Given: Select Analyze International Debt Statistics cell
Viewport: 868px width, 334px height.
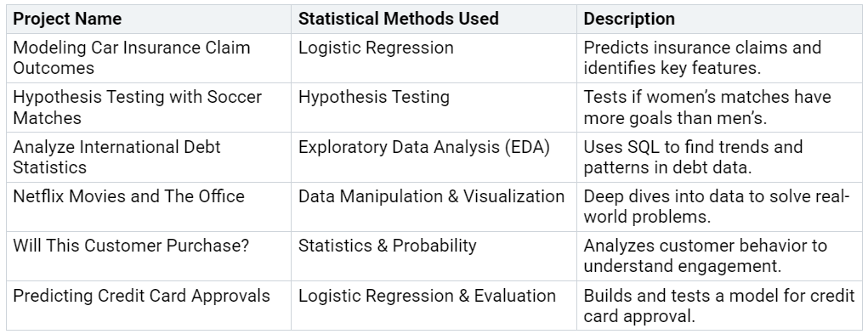Looking at the screenshot, I should point(149,157).
